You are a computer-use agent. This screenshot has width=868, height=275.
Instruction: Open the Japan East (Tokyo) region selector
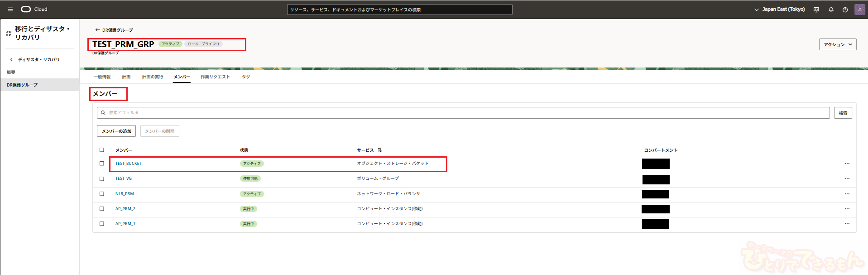pos(779,10)
